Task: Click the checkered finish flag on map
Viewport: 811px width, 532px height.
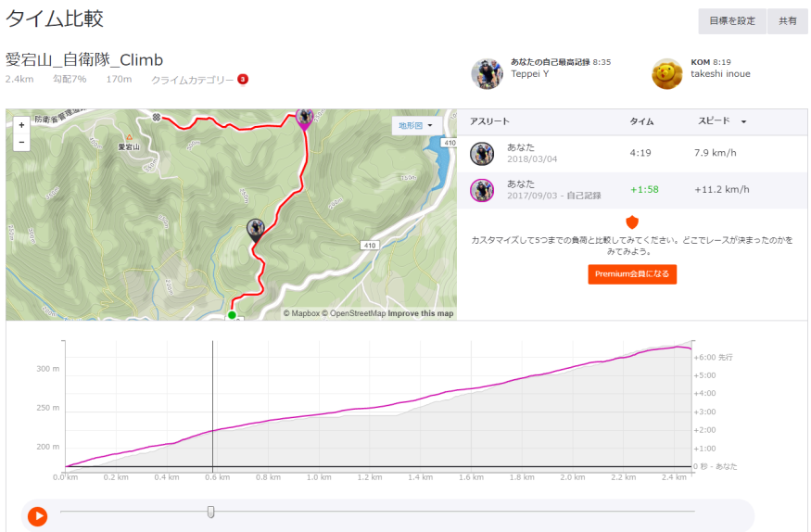Action: click(157, 118)
